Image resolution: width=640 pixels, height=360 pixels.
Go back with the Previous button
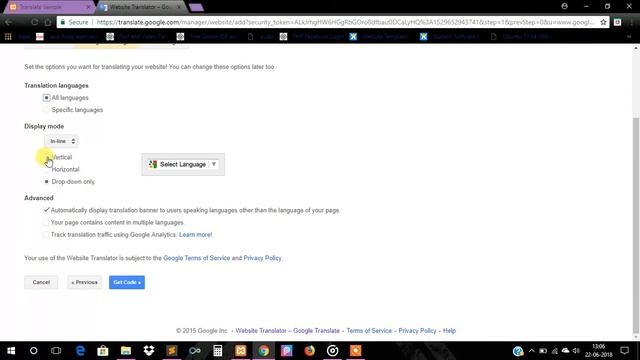84,282
